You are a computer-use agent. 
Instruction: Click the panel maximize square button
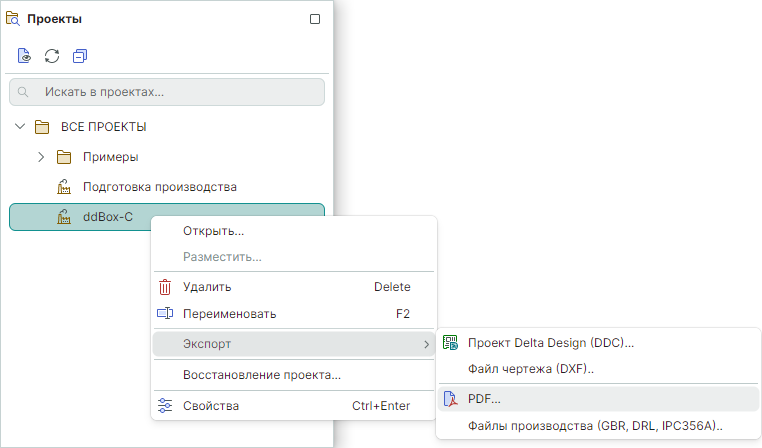pos(315,19)
